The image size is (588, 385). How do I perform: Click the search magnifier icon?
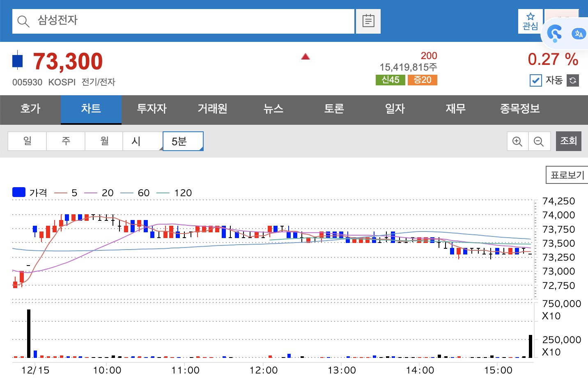coord(23,21)
